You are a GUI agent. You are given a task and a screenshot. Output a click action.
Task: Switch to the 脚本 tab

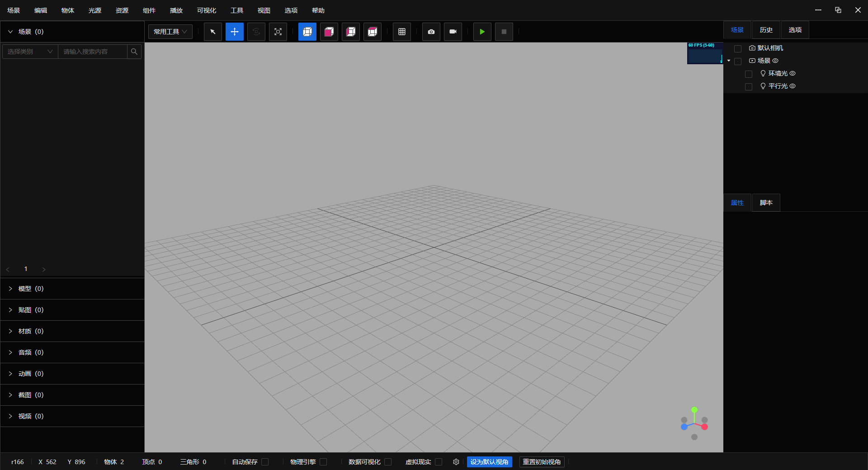point(766,203)
